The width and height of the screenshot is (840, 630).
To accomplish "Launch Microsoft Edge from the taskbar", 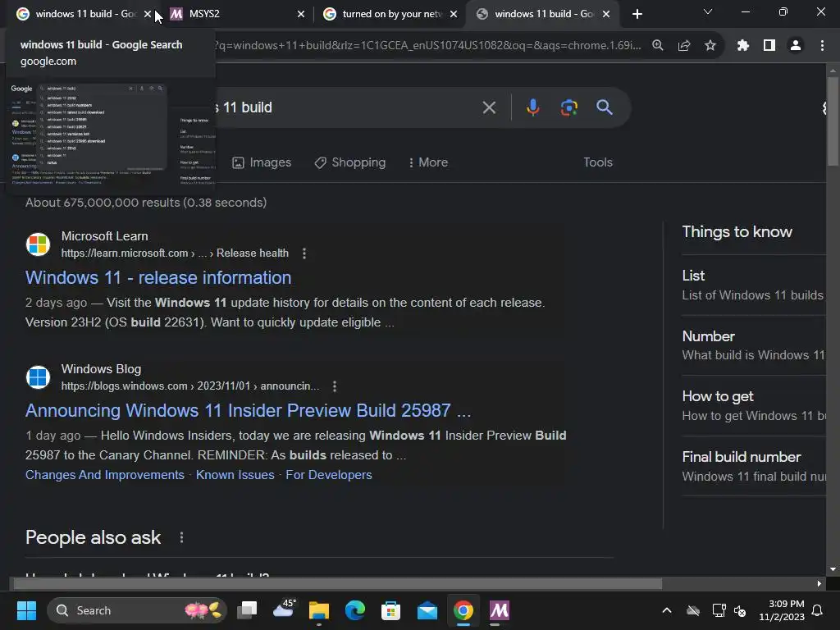I will click(354, 610).
